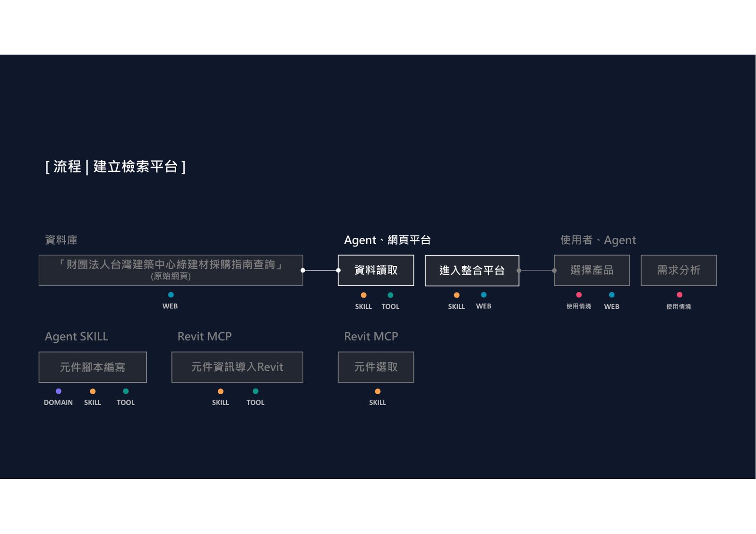Click the orange SKILL dot under 元件資訊導入Revit

[220, 391]
